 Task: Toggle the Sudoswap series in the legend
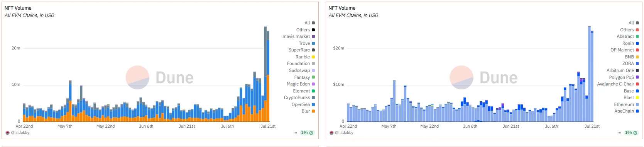302,70
